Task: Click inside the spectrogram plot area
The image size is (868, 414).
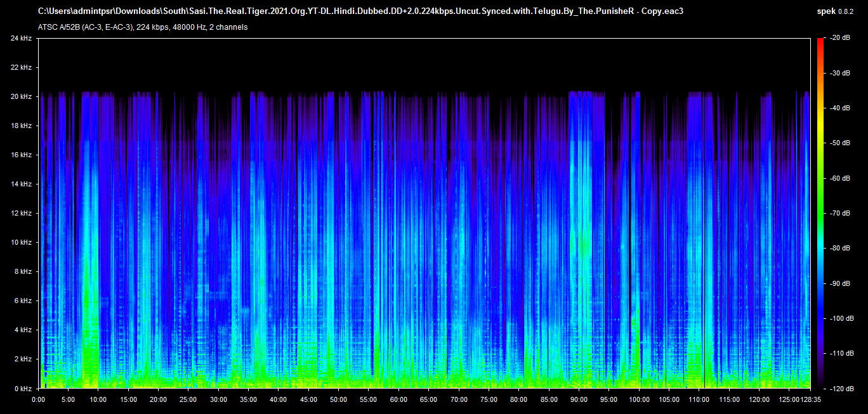Action: pyautogui.click(x=424, y=213)
